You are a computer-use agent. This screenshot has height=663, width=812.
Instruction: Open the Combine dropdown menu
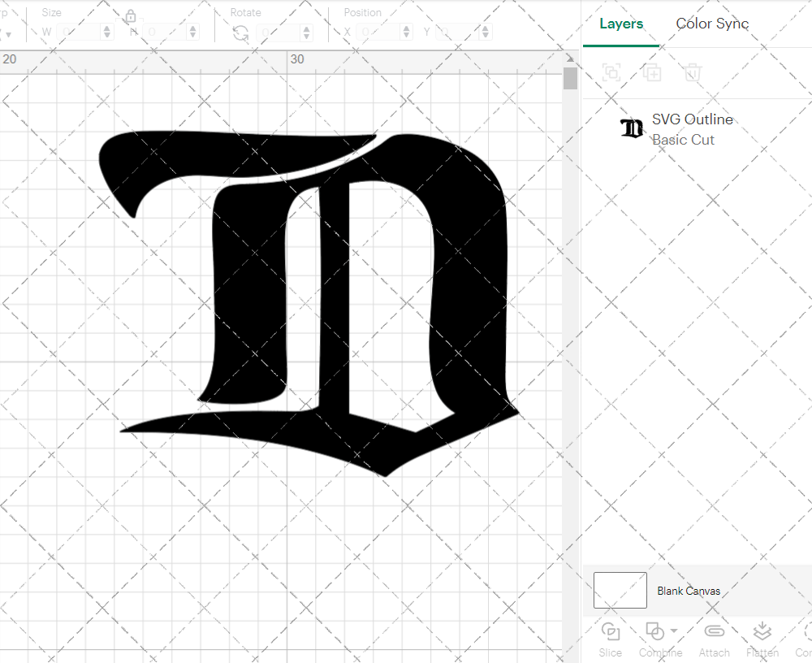674,631
